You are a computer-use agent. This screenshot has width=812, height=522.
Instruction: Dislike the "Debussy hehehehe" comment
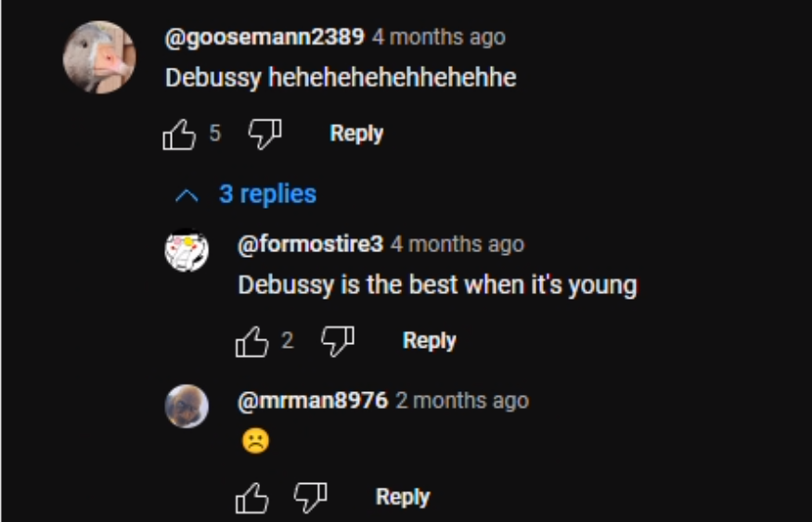coord(265,134)
